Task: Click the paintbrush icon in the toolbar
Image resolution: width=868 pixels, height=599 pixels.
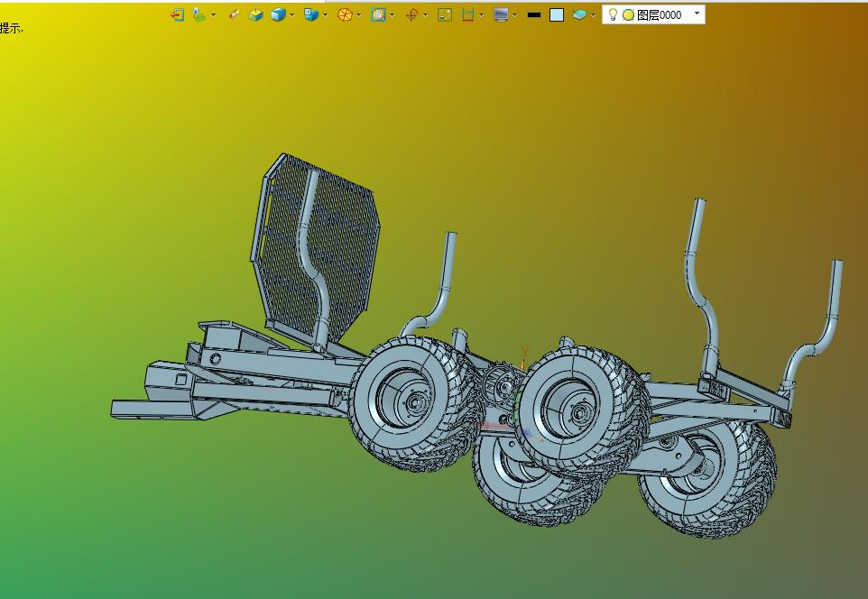Action: pos(234,14)
